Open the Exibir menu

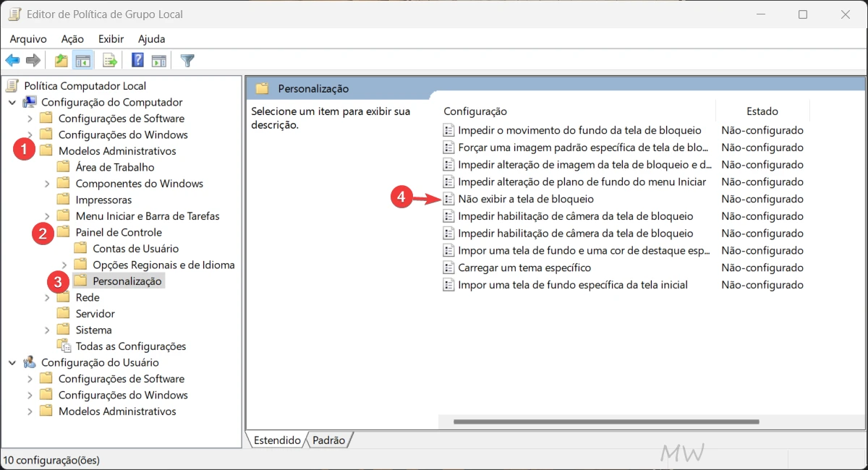(x=110, y=38)
